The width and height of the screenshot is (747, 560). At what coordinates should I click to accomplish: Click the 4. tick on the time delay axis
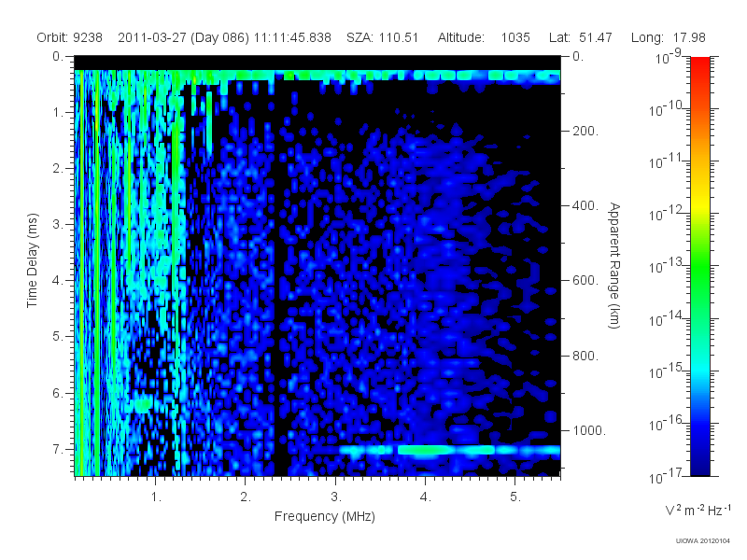click(58, 281)
